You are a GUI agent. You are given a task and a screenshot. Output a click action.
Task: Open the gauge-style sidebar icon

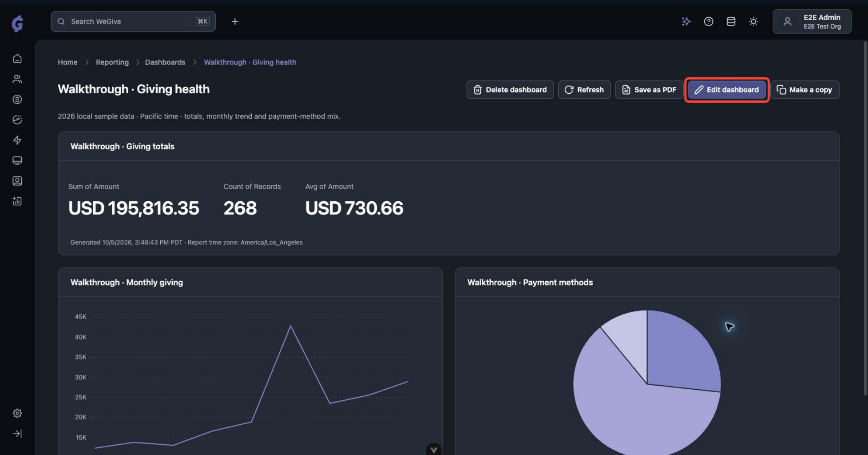(x=17, y=120)
